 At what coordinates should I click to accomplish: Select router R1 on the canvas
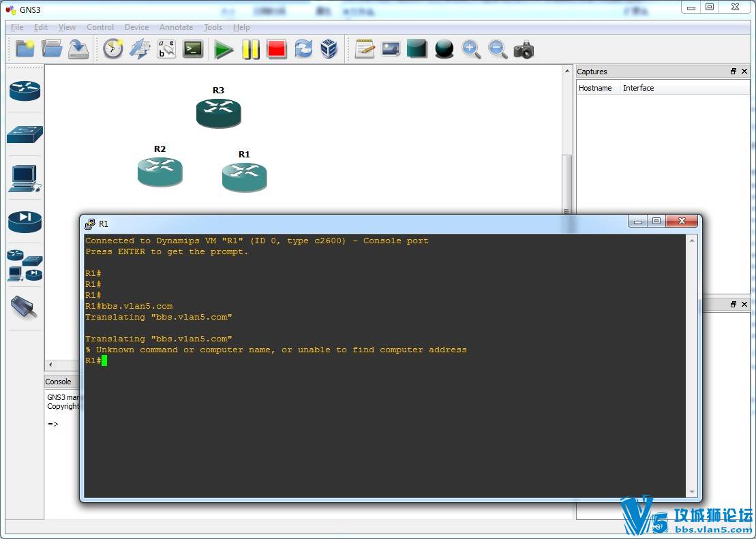245,177
